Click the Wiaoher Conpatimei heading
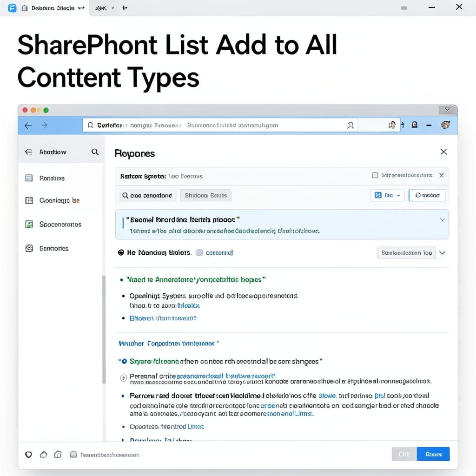This screenshot has height=476, width=476. 169,344
